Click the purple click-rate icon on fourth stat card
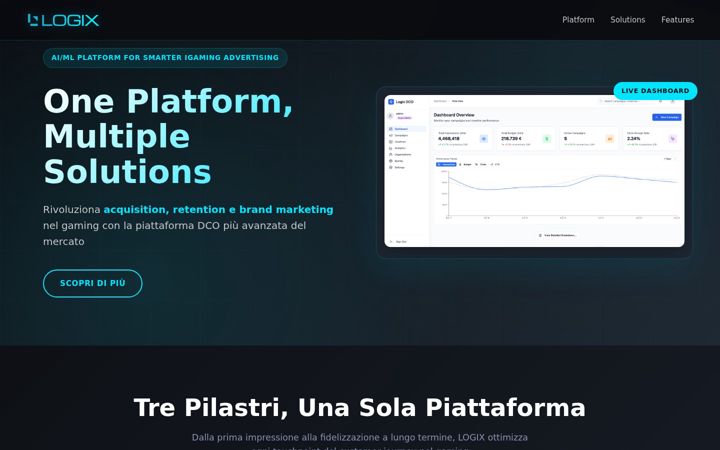Image resolution: width=720 pixels, height=450 pixels. (x=673, y=139)
